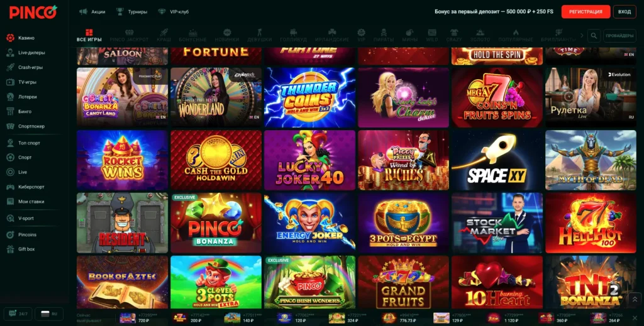Switch to the Новинки category tab
Screen dimensions: 644x326
point(226,36)
